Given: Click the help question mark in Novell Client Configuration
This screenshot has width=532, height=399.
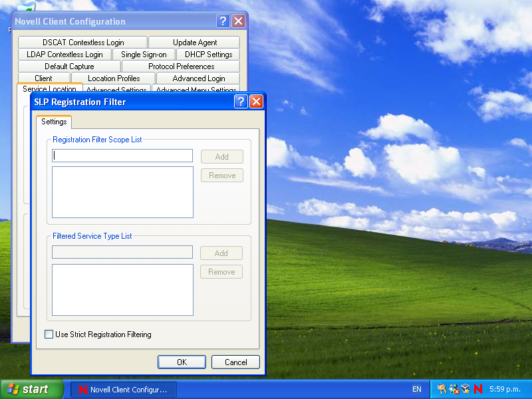Looking at the screenshot, I should [x=223, y=21].
